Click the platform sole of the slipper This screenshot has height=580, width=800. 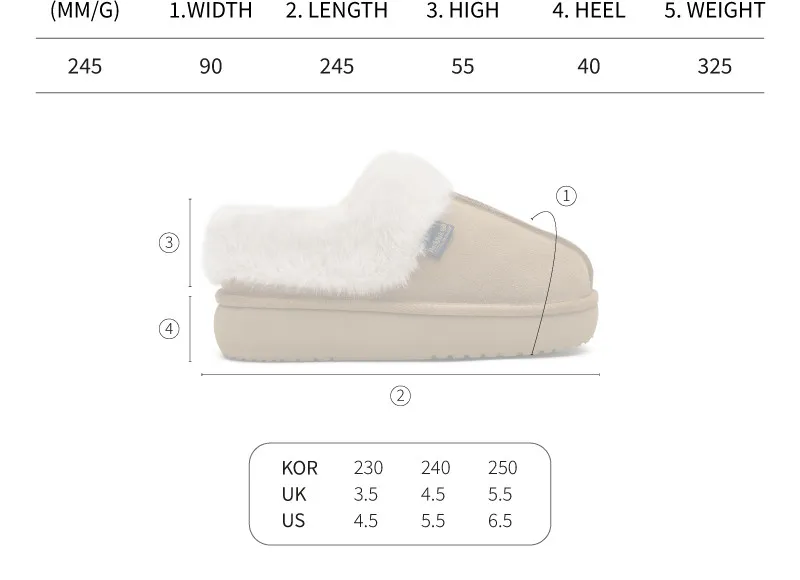pyautogui.click(x=406, y=326)
